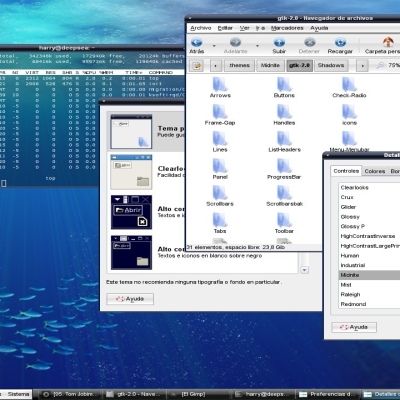Select the dark Alto contraste inverso thumbnail
This screenshot has width=400, height=400.
pos(131,212)
